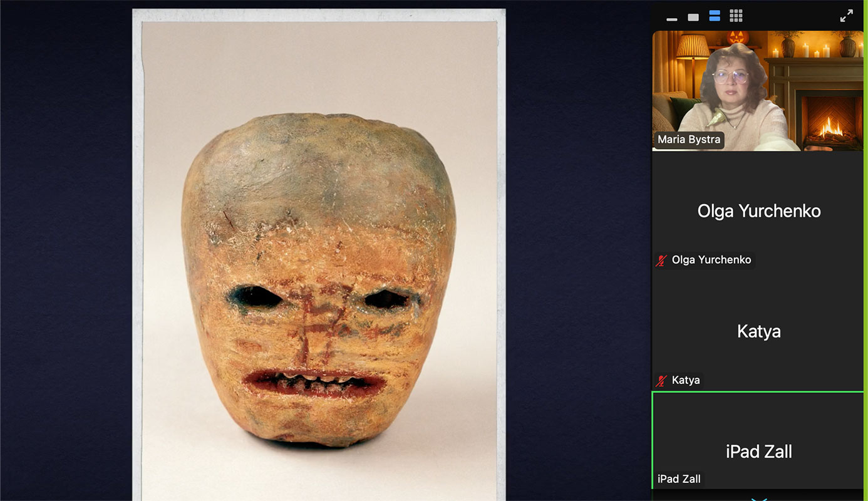Click the Maria Bystra name label
The image size is (868, 501).
click(x=689, y=140)
